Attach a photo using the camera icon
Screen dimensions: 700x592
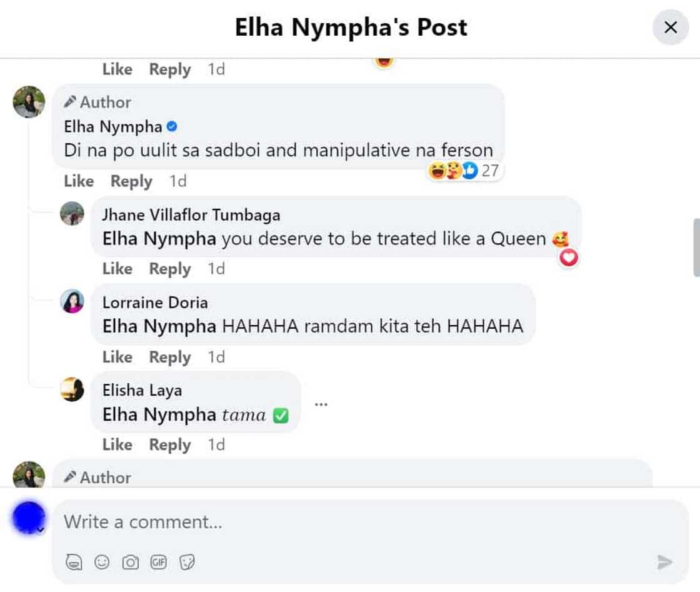coord(130,561)
